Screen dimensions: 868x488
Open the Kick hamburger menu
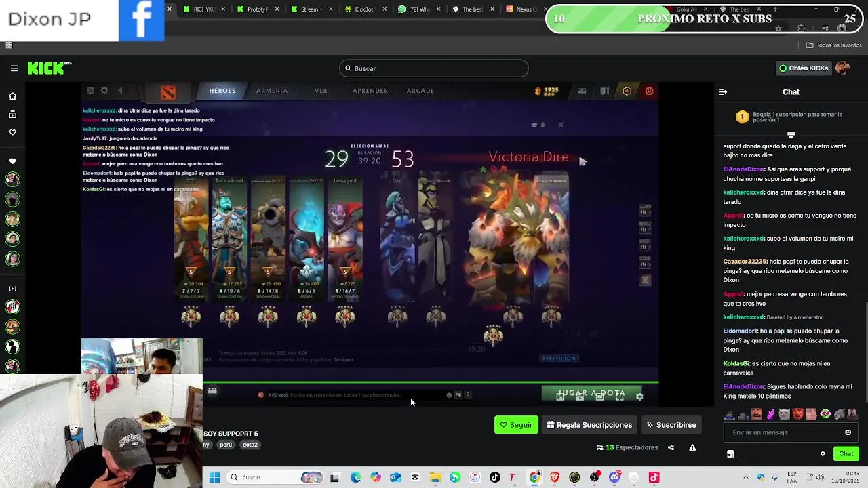point(14,68)
